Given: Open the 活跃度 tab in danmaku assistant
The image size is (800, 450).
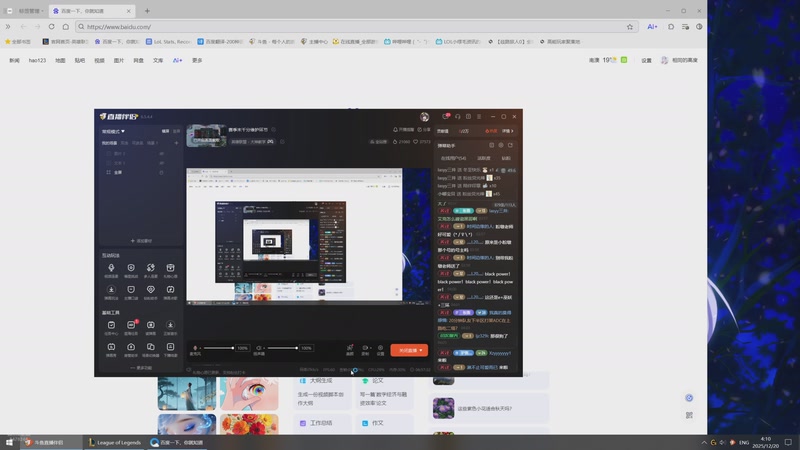Looking at the screenshot, I should [484, 158].
